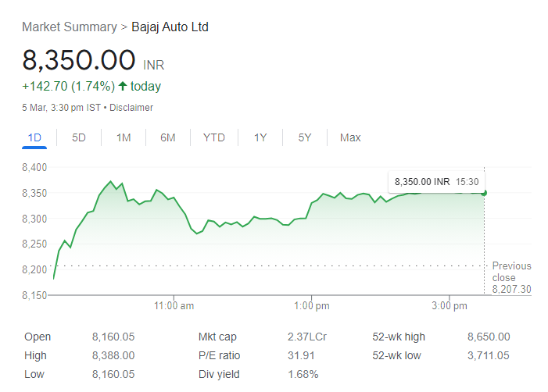Click the Low label
This screenshot has height=392, width=548.
pyautogui.click(x=34, y=374)
